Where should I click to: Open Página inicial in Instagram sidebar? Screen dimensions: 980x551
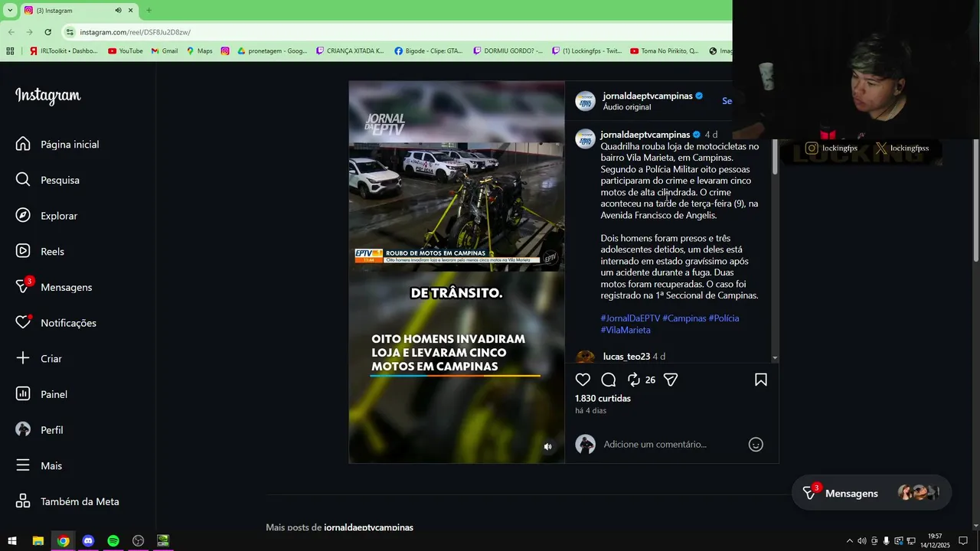pos(57,144)
